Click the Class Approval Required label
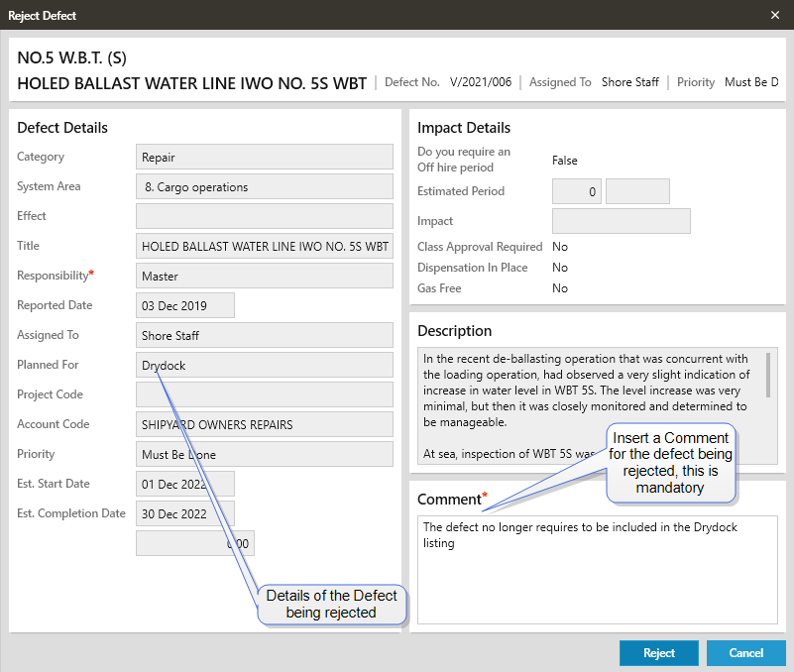 (480, 247)
